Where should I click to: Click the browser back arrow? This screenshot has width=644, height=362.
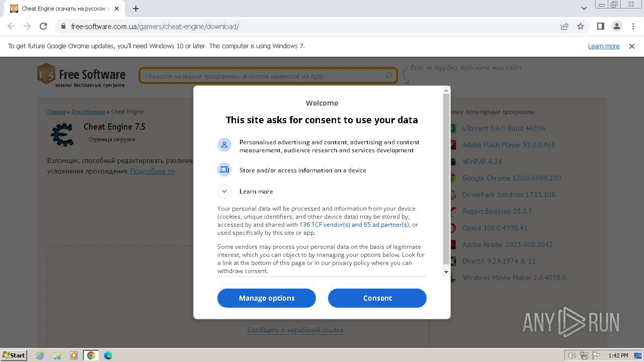[x=11, y=26]
